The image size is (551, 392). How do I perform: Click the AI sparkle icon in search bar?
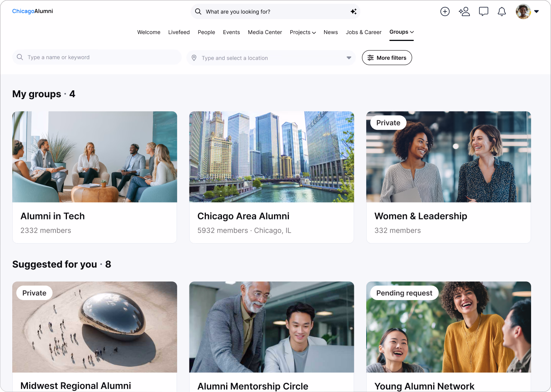point(354,11)
